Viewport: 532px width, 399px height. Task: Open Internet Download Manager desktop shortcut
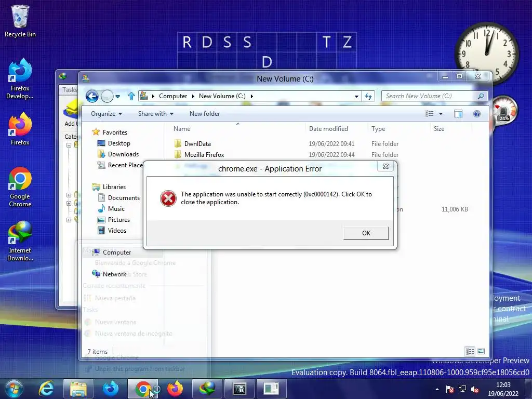(x=20, y=241)
